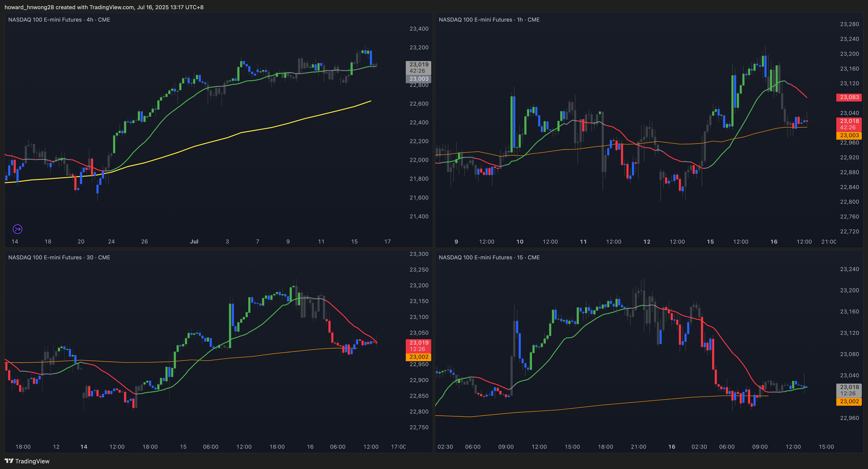Click 23,280 on the 1h price axis
This screenshot has height=469, width=868.
click(x=849, y=24)
